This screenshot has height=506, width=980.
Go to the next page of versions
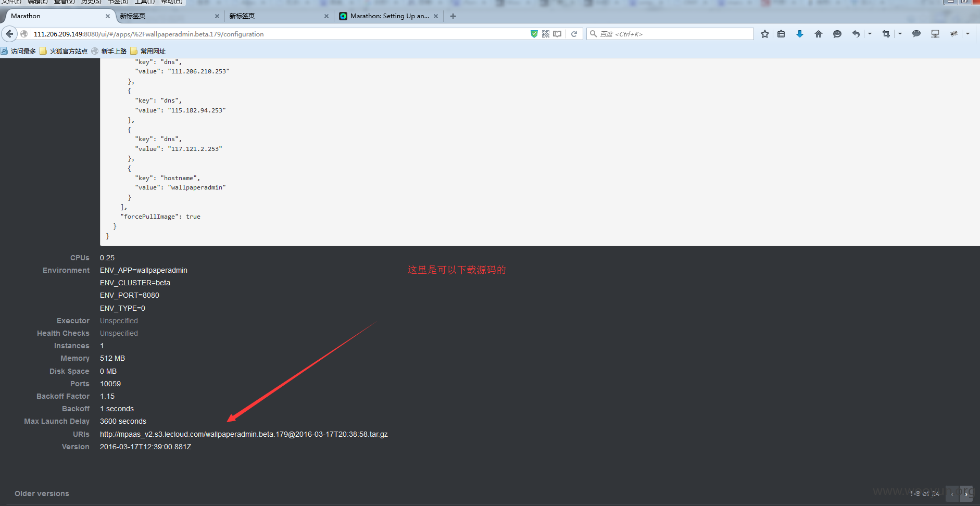[966, 494]
